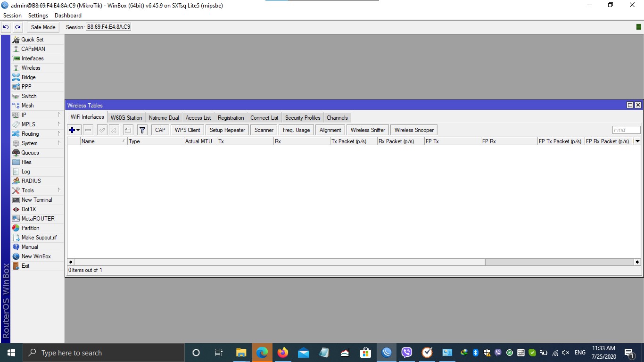Open the Scanner tool
644x362 pixels.
[x=264, y=130]
